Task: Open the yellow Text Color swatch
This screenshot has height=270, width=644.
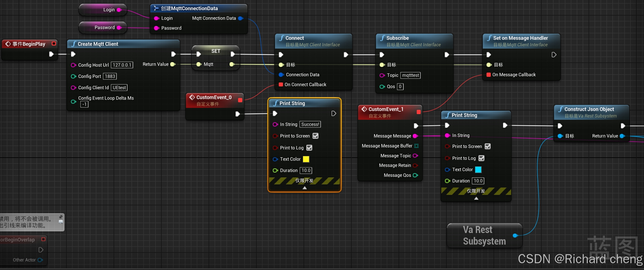Action: pyautogui.click(x=306, y=159)
